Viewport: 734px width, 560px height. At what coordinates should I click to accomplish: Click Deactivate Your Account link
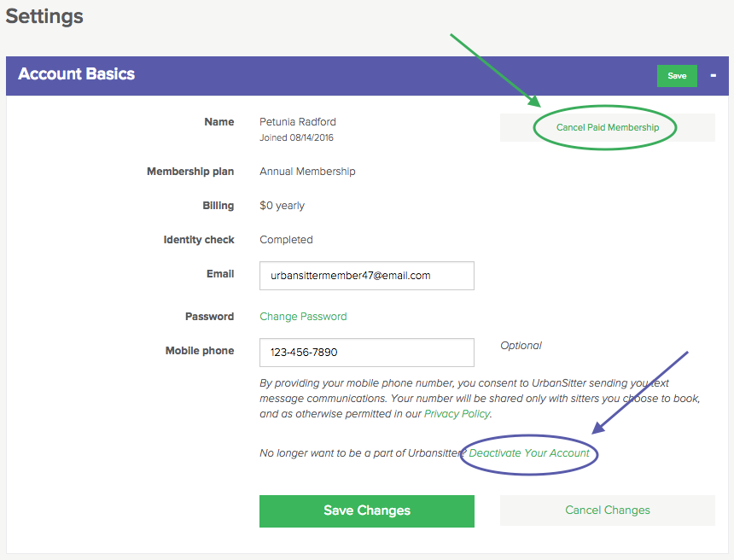(529, 453)
